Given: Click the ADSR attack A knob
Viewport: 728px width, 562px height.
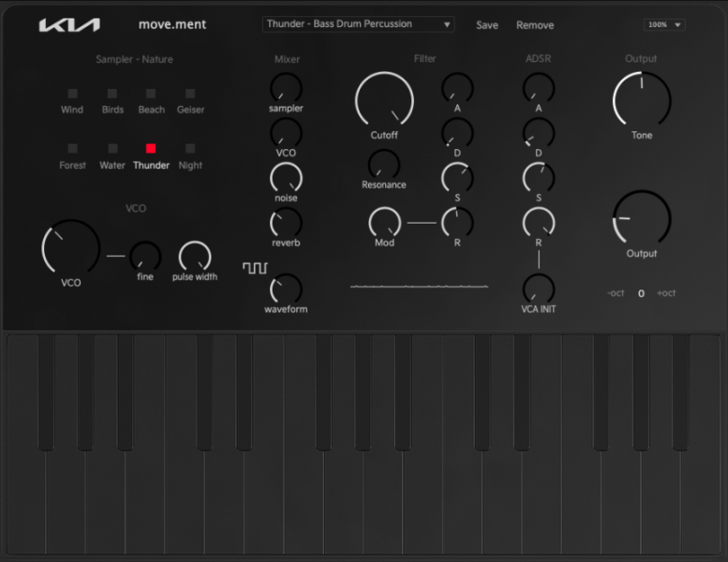Looking at the screenshot, I should pos(539,88).
